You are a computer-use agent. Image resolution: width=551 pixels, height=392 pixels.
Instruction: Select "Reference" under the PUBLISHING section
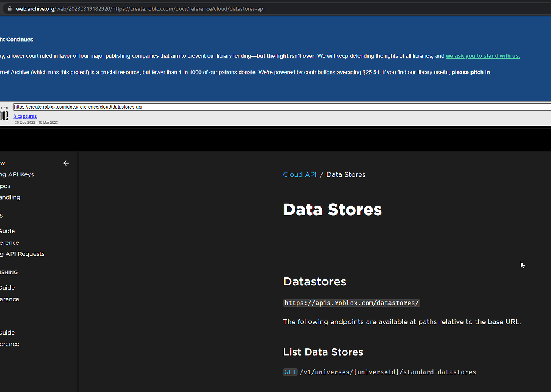10,299
